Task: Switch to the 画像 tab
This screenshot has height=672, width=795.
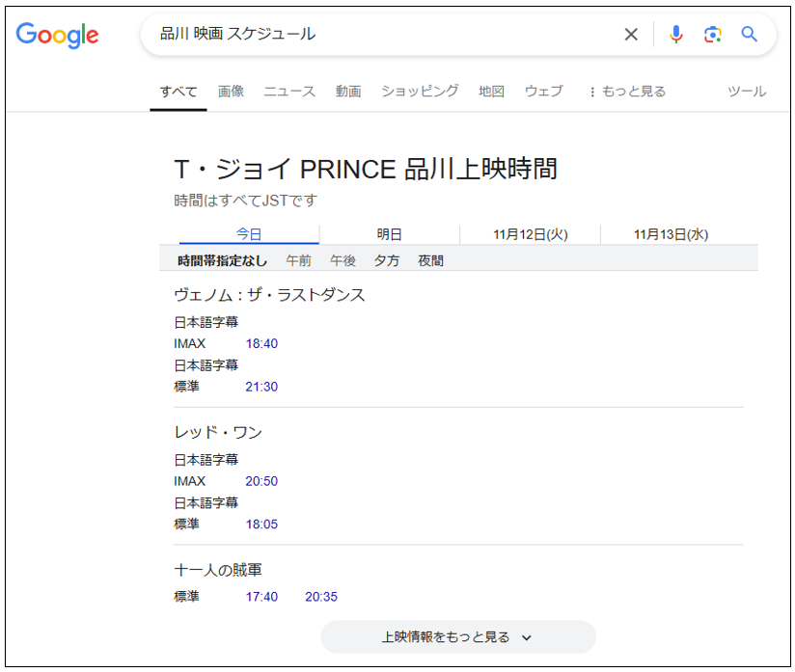Action: (231, 92)
